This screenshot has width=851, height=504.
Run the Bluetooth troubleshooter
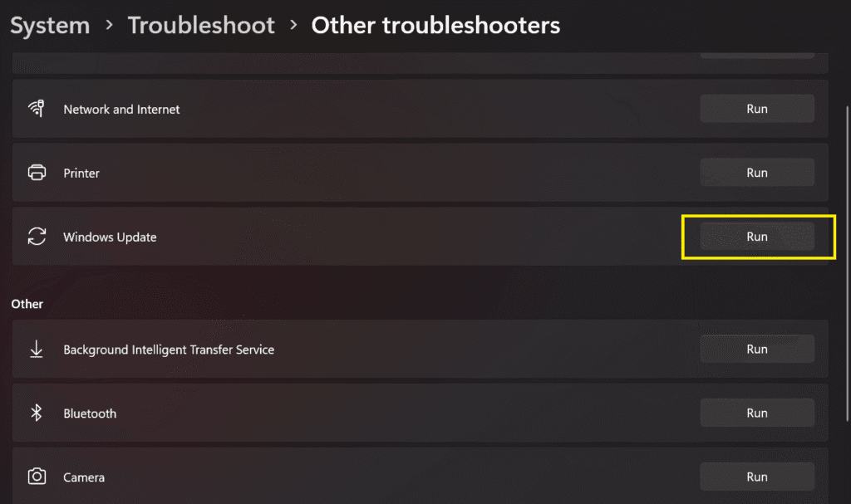click(x=757, y=413)
